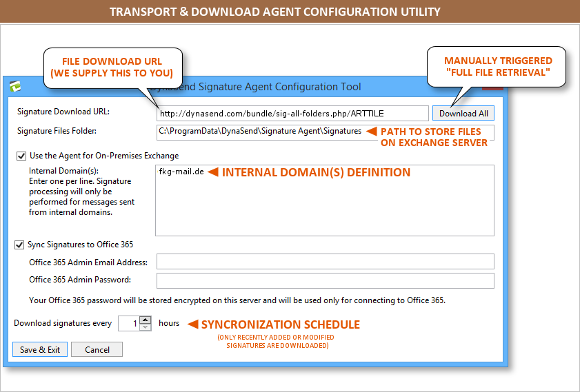
Task: Click the Internal Domain(s) label
Action: tap(63, 171)
